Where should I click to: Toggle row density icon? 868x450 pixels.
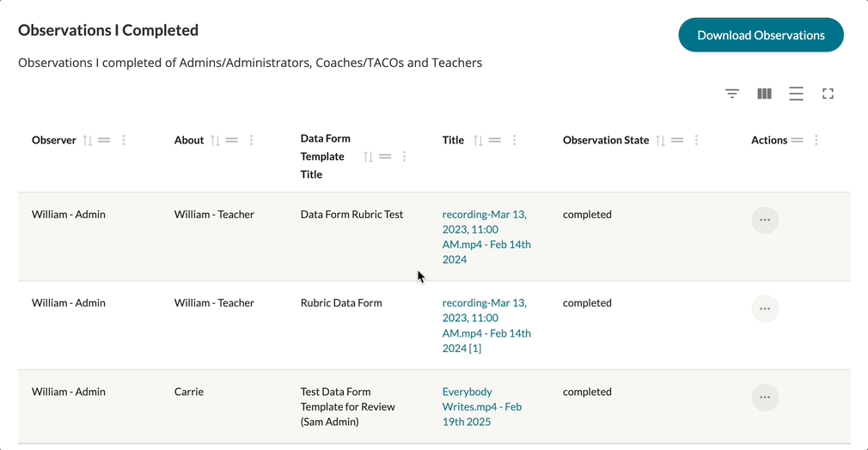tap(796, 94)
